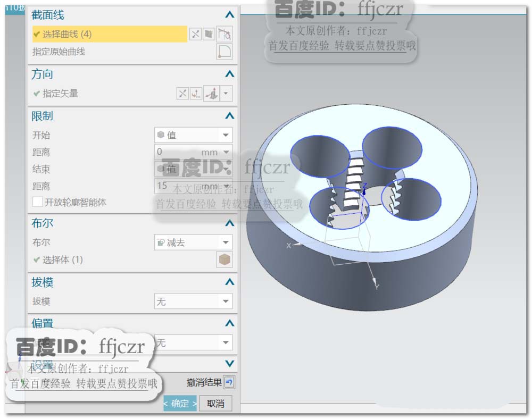Viewport: 532px width, 419px height.
Task: Collapse the 限制 section
Action: point(230,116)
